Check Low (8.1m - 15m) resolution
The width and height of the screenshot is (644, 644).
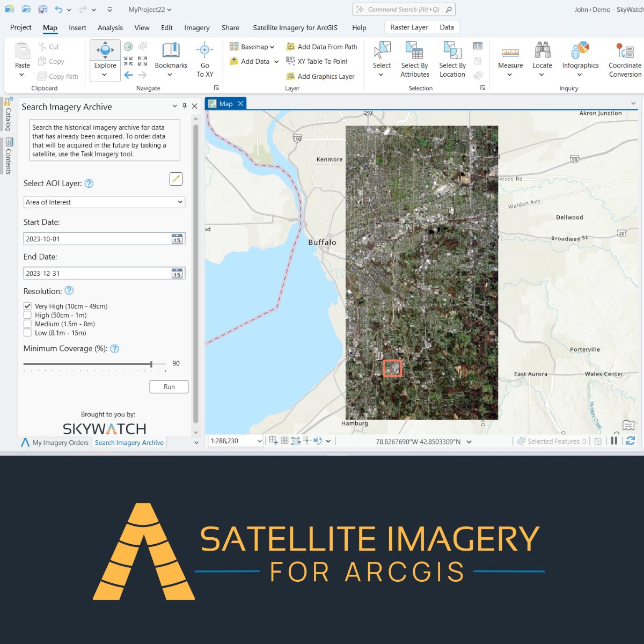coord(27,333)
